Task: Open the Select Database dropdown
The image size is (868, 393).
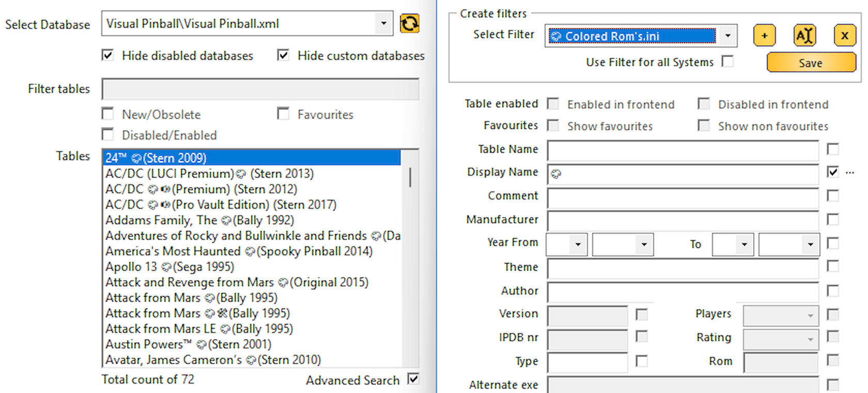Action: click(x=383, y=24)
